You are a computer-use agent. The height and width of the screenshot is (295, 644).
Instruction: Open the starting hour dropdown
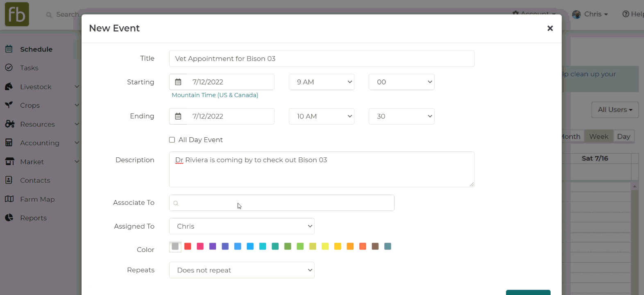tap(322, 82)
